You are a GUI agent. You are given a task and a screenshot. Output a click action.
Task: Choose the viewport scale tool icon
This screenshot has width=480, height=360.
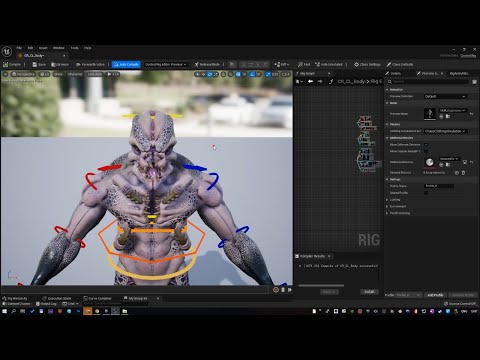coord(216,74)
